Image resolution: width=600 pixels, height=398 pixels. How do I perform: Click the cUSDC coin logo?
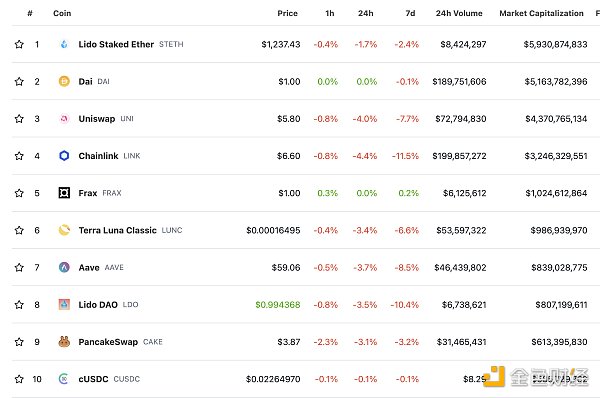tap(64, 379)
